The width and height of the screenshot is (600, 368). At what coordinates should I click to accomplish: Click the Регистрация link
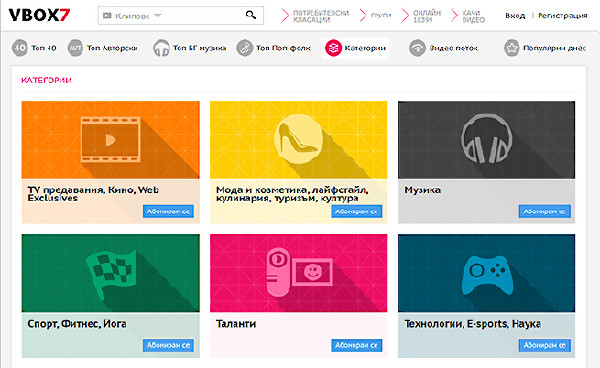[562, 16]
